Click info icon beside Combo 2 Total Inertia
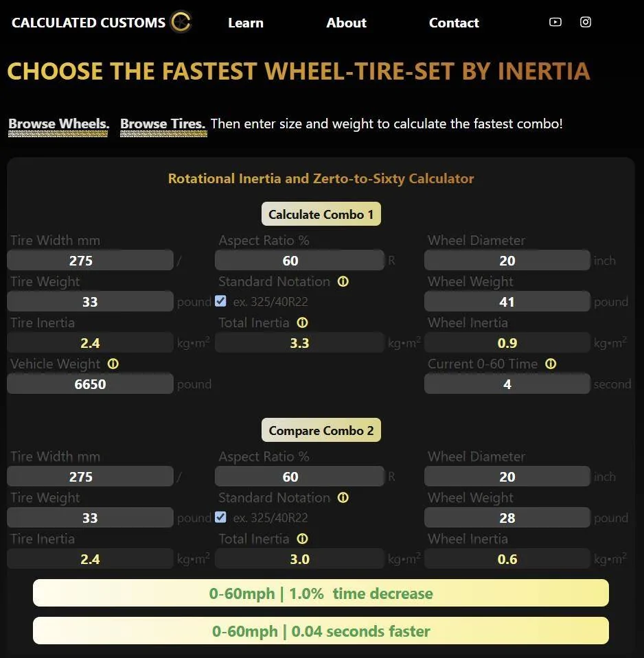This screenshot has height=658, width=644. [302, 539]
